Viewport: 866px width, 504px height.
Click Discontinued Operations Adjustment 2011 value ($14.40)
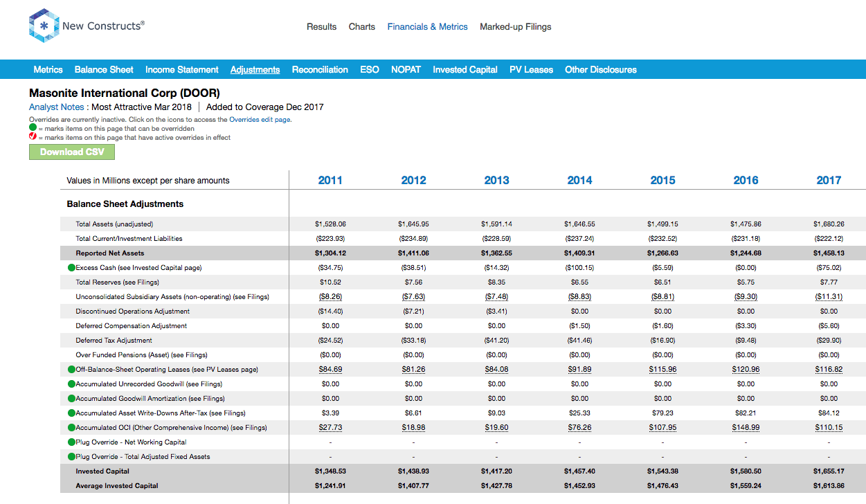330,312
